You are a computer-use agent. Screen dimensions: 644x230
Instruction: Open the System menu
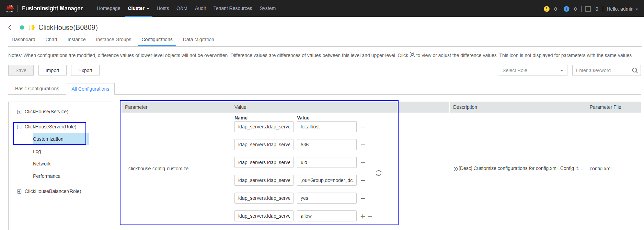tap(268, 8)
